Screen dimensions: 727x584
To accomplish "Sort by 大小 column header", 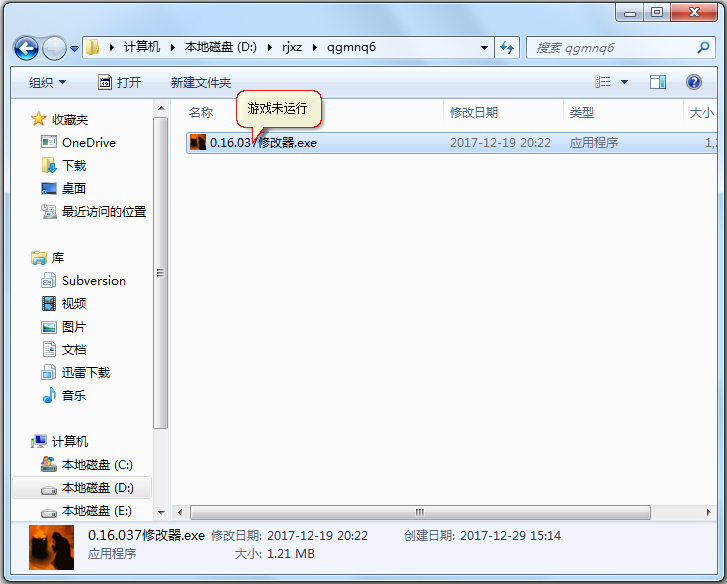I will (701, 112).
